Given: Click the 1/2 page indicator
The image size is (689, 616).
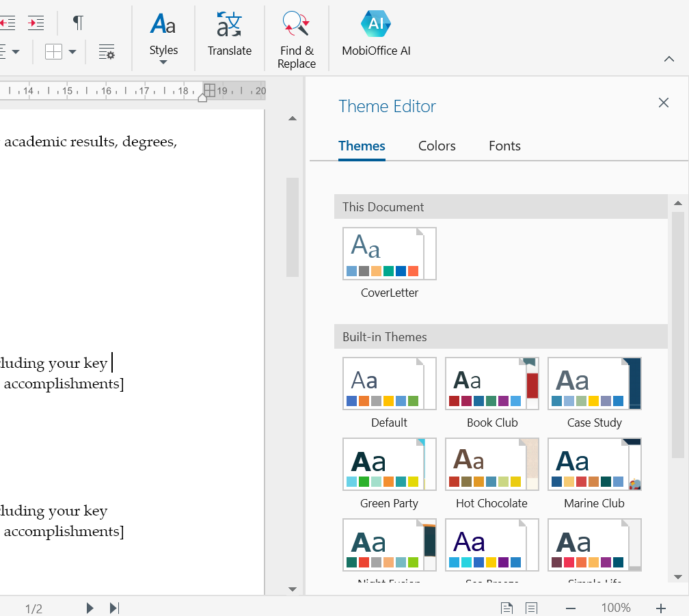Looking at the screenshot, I should point(34,608).
